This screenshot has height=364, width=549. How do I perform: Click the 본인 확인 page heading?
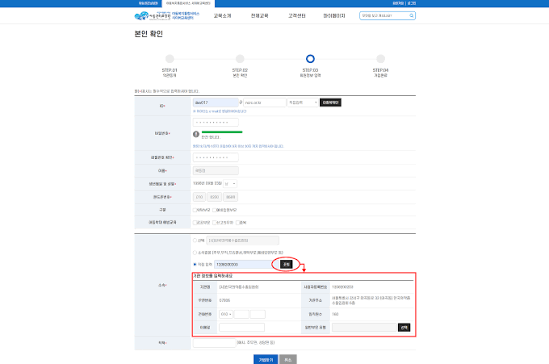pos(149,34)
